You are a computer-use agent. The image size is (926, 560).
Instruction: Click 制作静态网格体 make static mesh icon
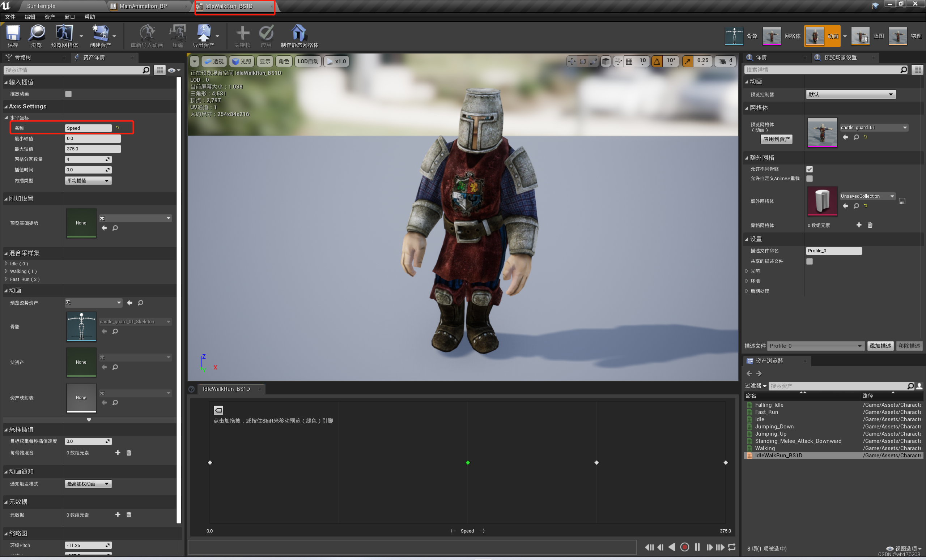point(299,36)
